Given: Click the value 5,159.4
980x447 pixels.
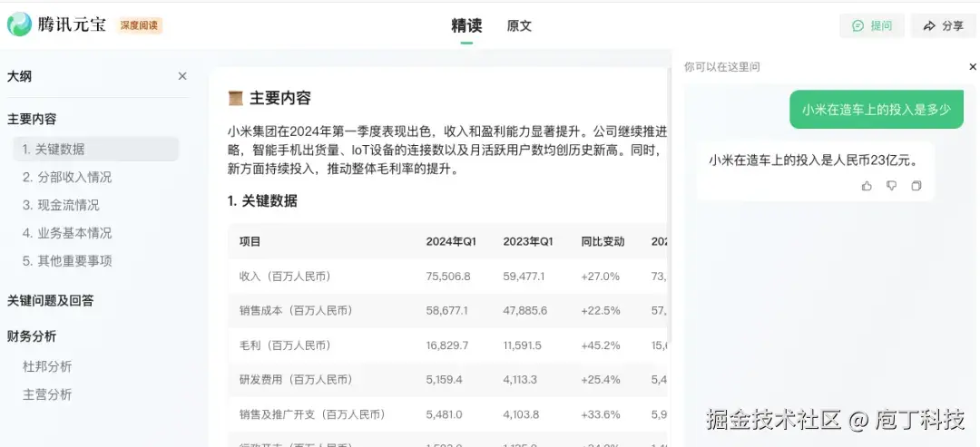Looking at the screenshot, I should pos(444,380).
